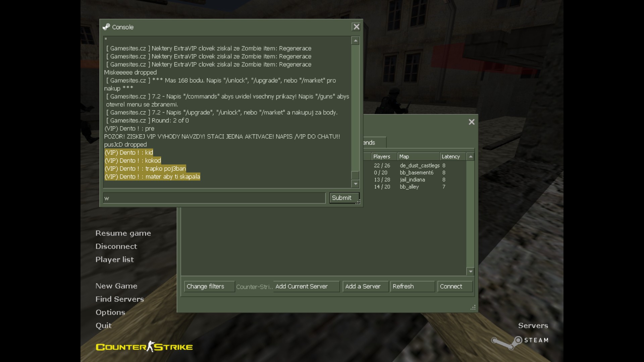Connect to the selected server
Image resolution: width=644 pixels, height=362 pixels.
pos(455,287)
